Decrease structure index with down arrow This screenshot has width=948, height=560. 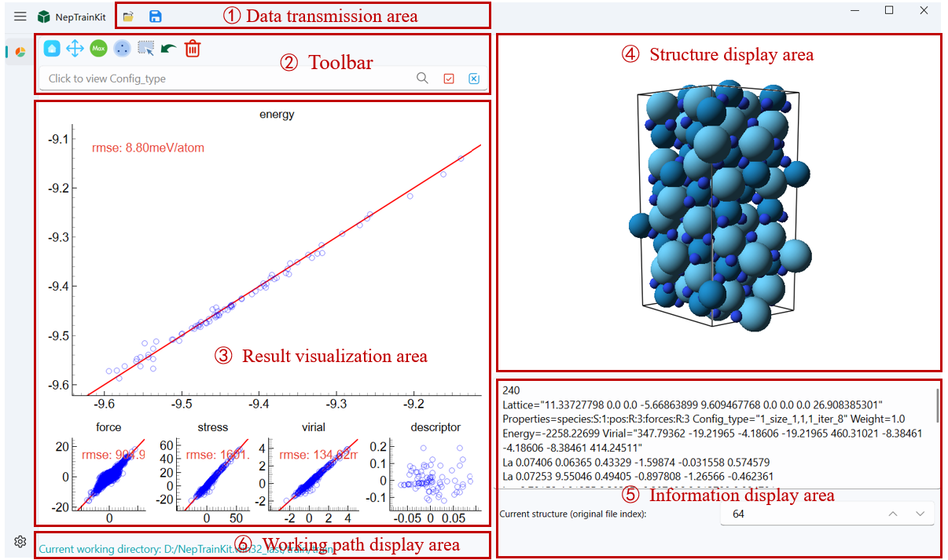pos(920,514)
